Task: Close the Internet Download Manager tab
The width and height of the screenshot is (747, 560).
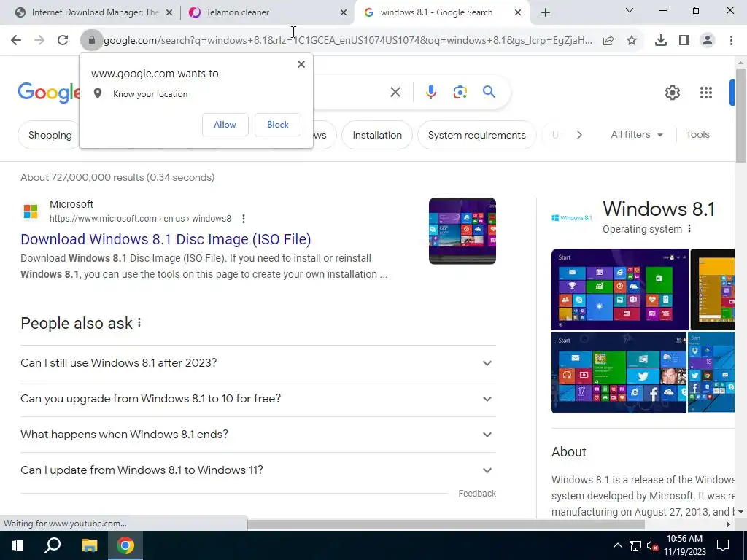Action: [x=169, y=13]
